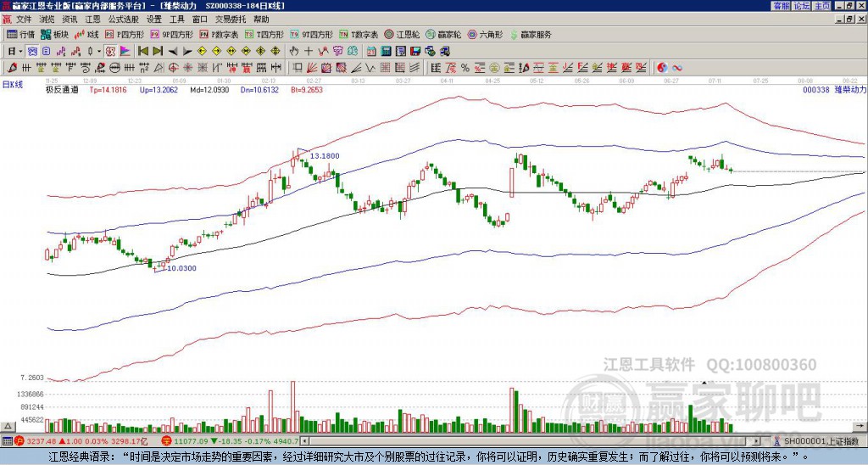Viewport: 868px width, 465px height.
Task: Click the status bar grid icon
Action: [x=7, y=441]
